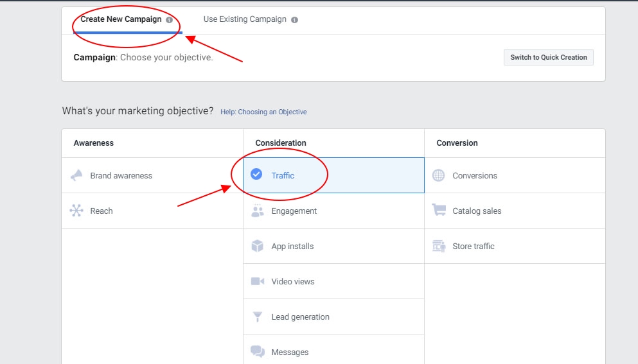Image resolution: width=638 pixels, height=364 pixels.
Task: Click the Engagement people icon
Action: click(258, 211)
